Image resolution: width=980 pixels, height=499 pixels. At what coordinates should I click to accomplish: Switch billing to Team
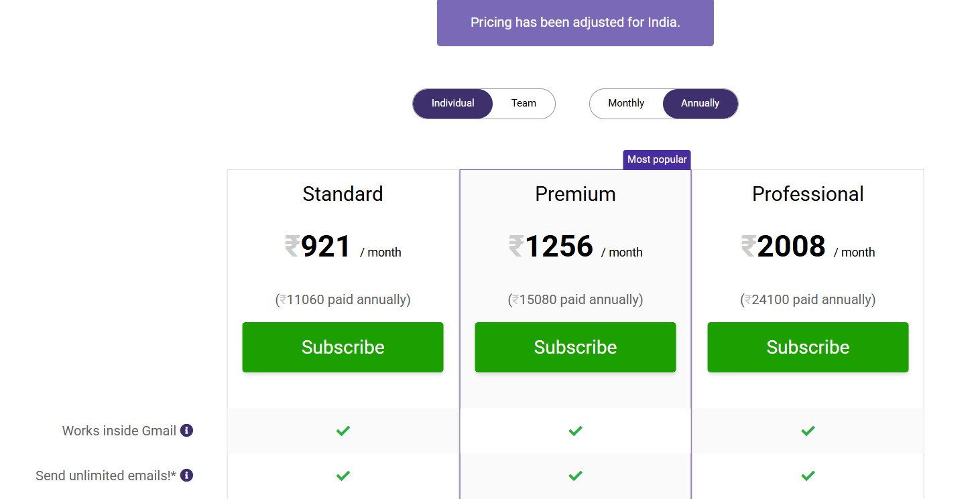pyautogui.click(x=524, y=103)
